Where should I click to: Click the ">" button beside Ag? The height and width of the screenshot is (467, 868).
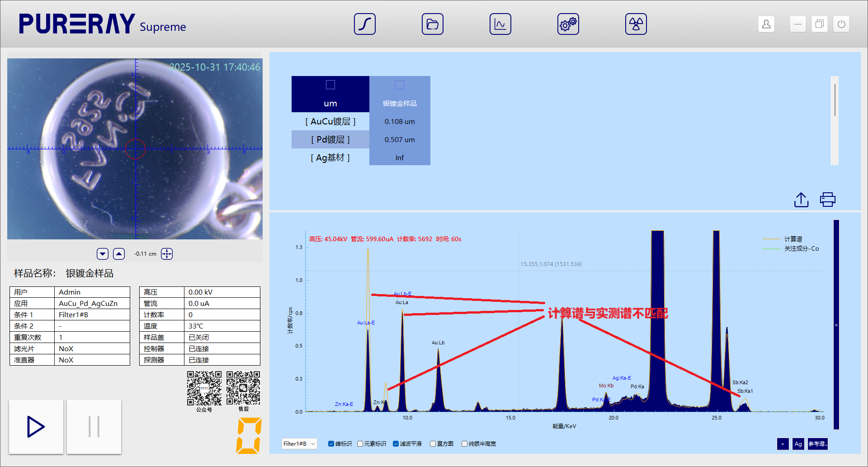pos(783,444)
